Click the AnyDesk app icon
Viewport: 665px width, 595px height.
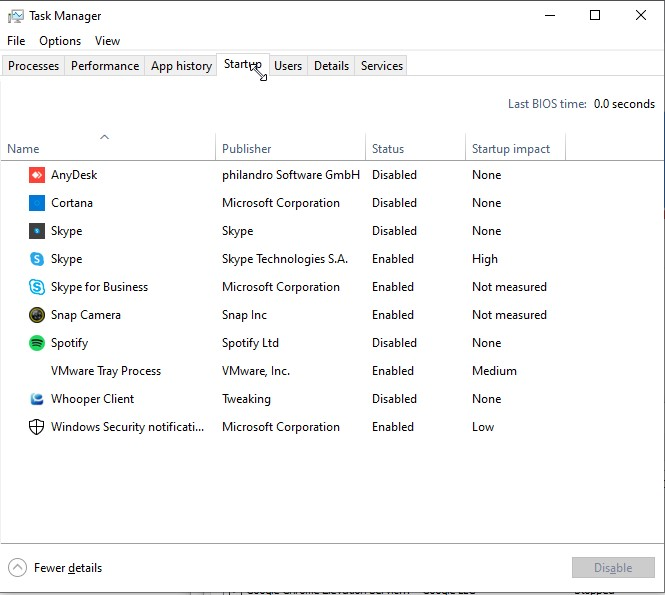pyautogui.click(x=37, y=175)
